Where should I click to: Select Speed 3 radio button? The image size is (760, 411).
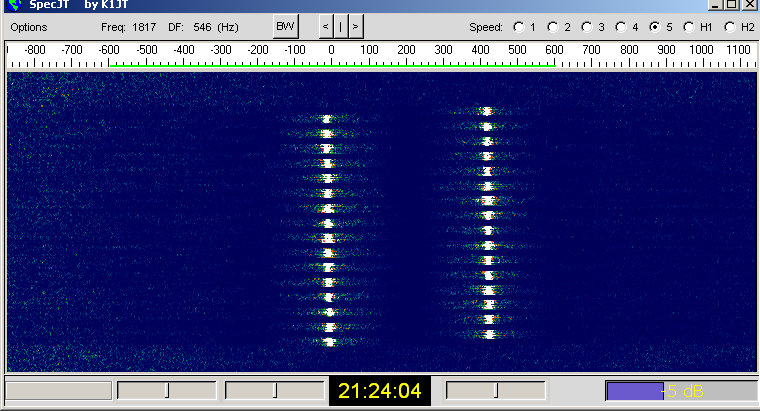(586, 27)
